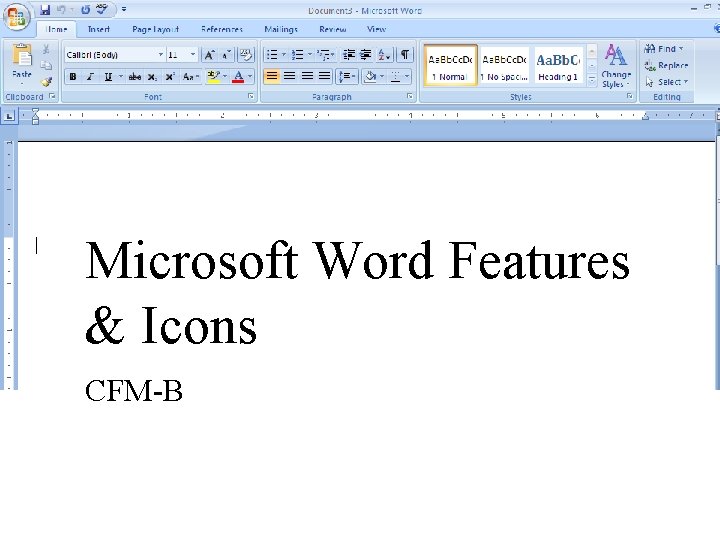The width and height of the screenshot is (720, 540).
Task: Apply yellow text highlight color
Action: [214, 77]
